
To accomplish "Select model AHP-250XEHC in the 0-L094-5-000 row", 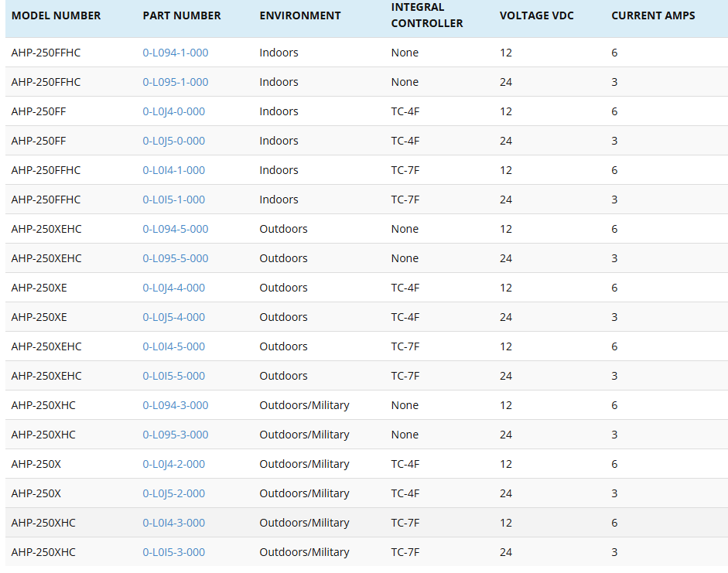I will coord(46,229).
